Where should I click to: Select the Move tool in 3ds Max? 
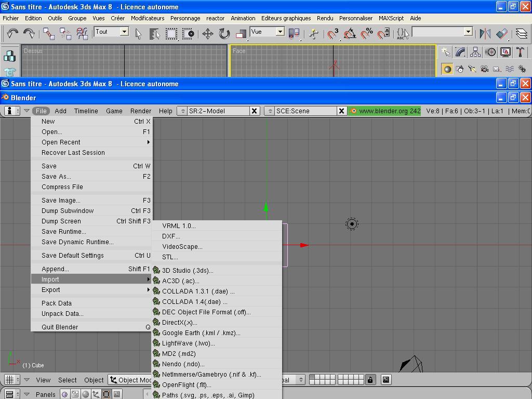coord(208,34)
